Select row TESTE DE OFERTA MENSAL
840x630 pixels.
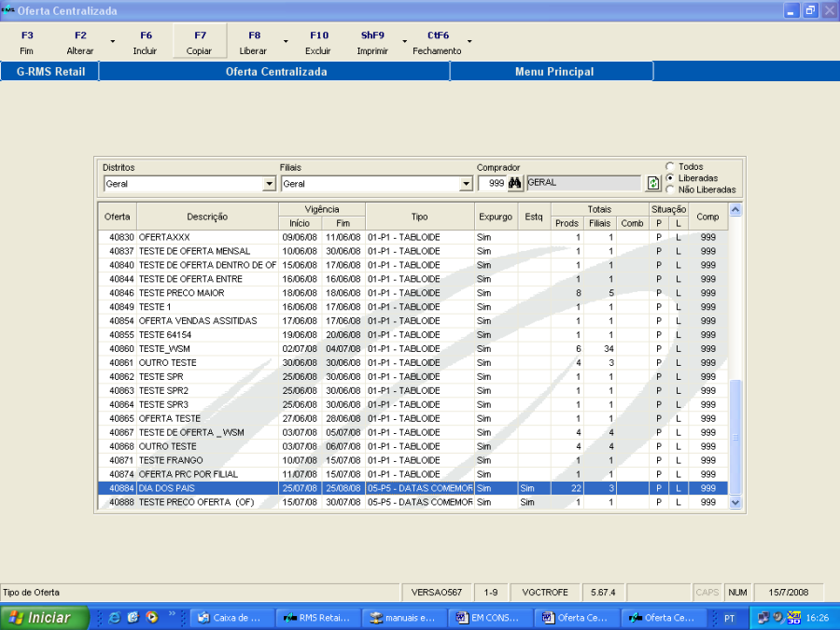[x=413, y=251]
